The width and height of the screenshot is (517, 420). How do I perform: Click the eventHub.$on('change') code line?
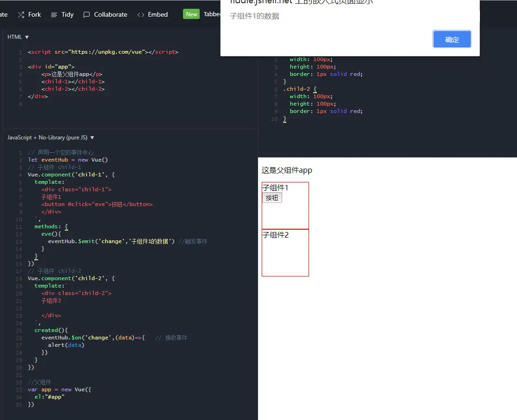click(93, 338)
